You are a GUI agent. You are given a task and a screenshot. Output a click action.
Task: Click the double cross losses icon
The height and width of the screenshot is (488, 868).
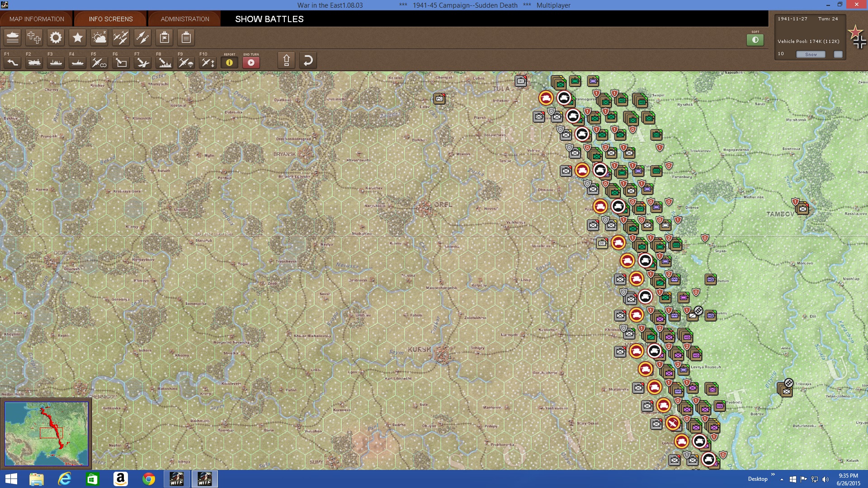coord(34,38)
